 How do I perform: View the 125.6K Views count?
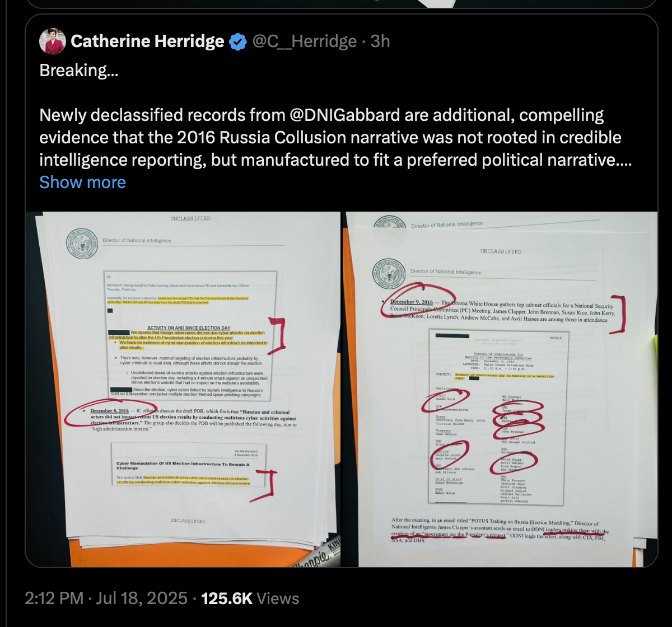click(250, 598)
